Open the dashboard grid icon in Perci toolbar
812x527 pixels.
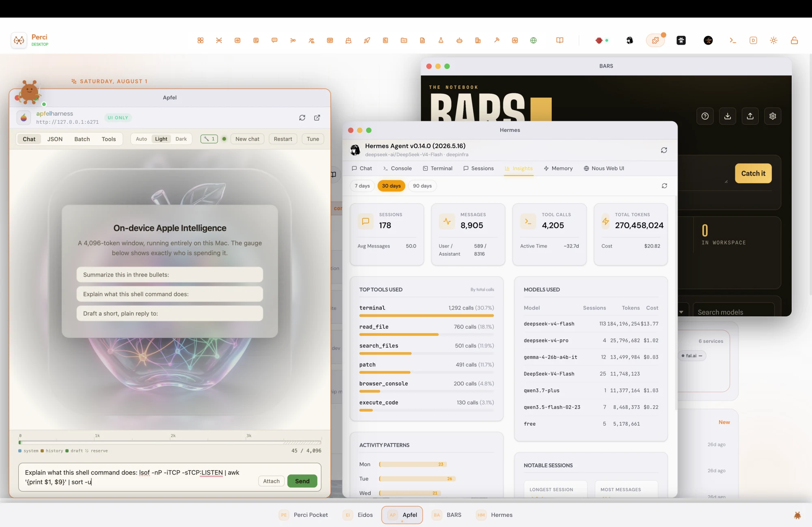tap(201, 41)
